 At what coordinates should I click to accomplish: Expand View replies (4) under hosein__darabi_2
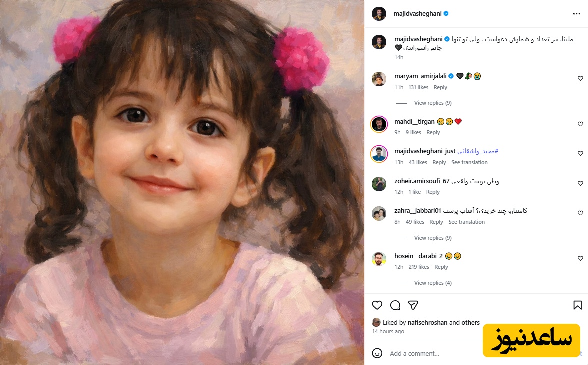point(433,283)
